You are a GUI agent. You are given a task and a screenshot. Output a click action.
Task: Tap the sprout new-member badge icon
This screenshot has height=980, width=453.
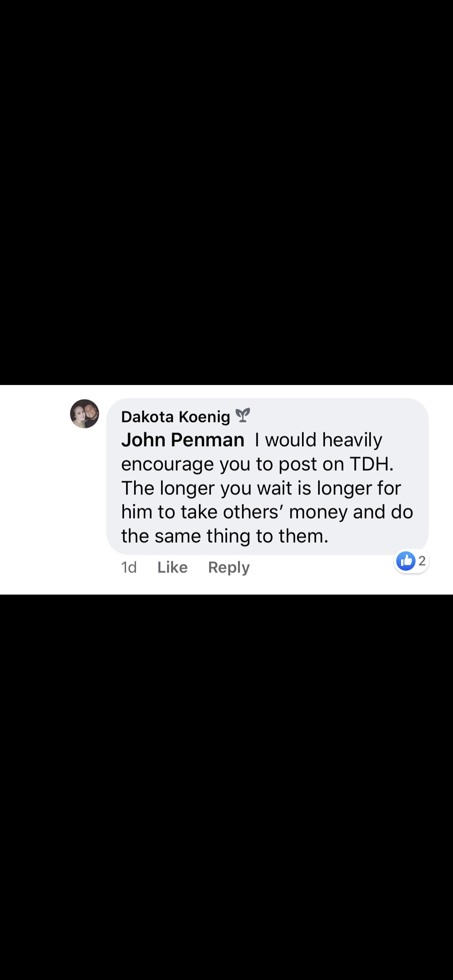[x=243, y=415]
